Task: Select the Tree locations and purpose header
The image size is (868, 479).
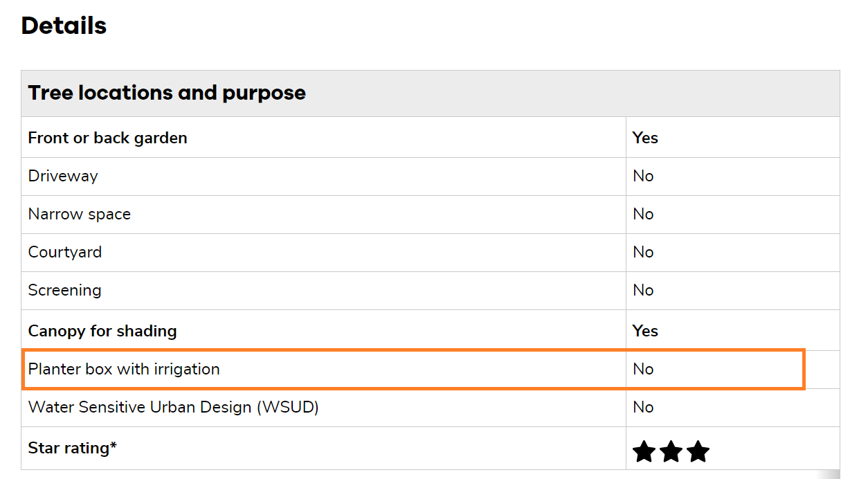Action: click(167, 93)
